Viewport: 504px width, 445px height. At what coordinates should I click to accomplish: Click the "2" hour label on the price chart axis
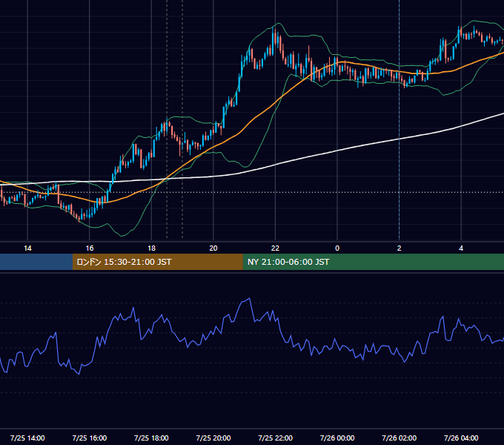pos(399,248)
